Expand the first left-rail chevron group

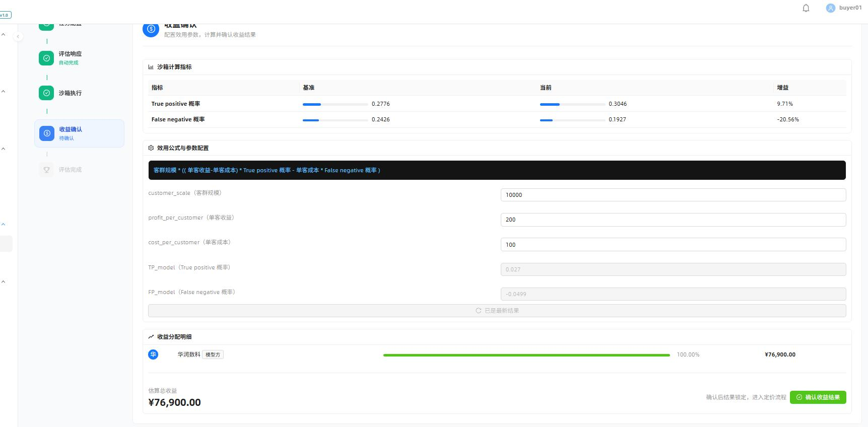click(x=4, y=35)
